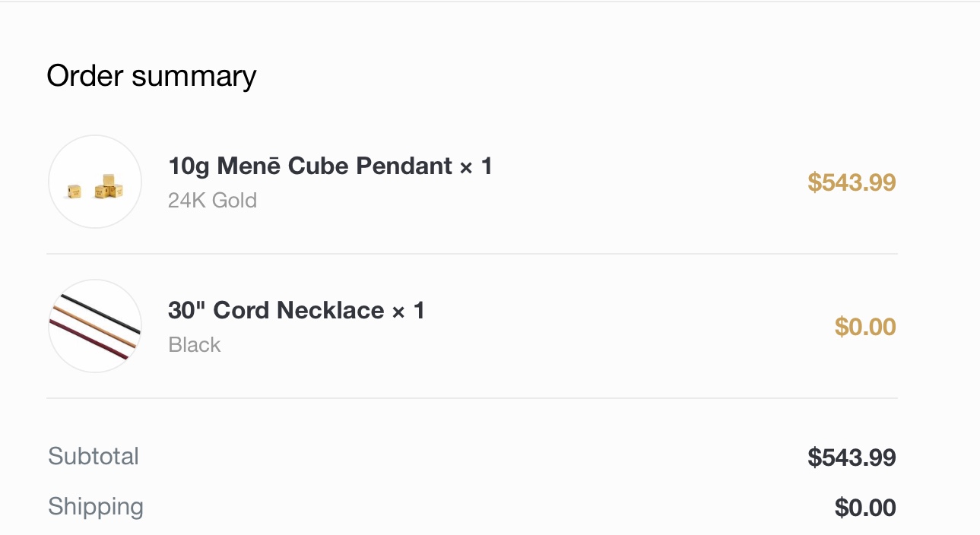Image resolution: width=980 pixels, height=535 pixels.
Task: Select the 10g Menē Cube Pendant title
Action: (x=310, y=166)
